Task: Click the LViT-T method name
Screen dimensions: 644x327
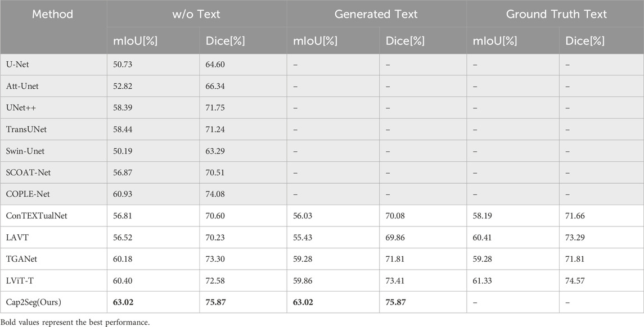Action: [x=20, y=280]
